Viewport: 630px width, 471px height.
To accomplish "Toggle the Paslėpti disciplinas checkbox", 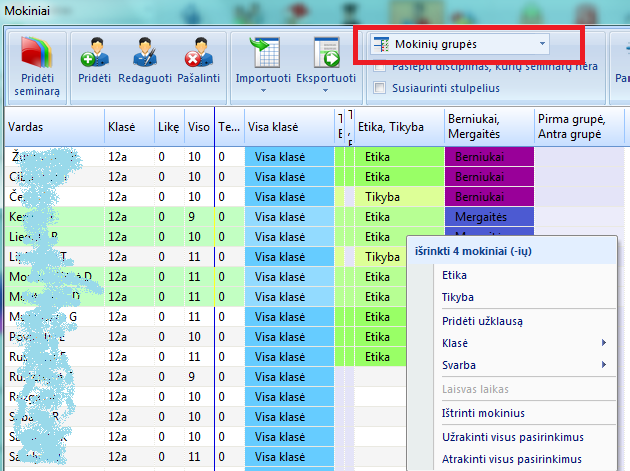I will [x=379, y=66].
